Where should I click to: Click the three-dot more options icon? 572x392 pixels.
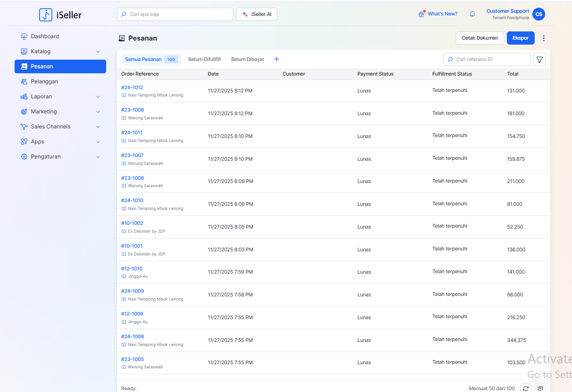pyautogui.click(x=543, y=38)
